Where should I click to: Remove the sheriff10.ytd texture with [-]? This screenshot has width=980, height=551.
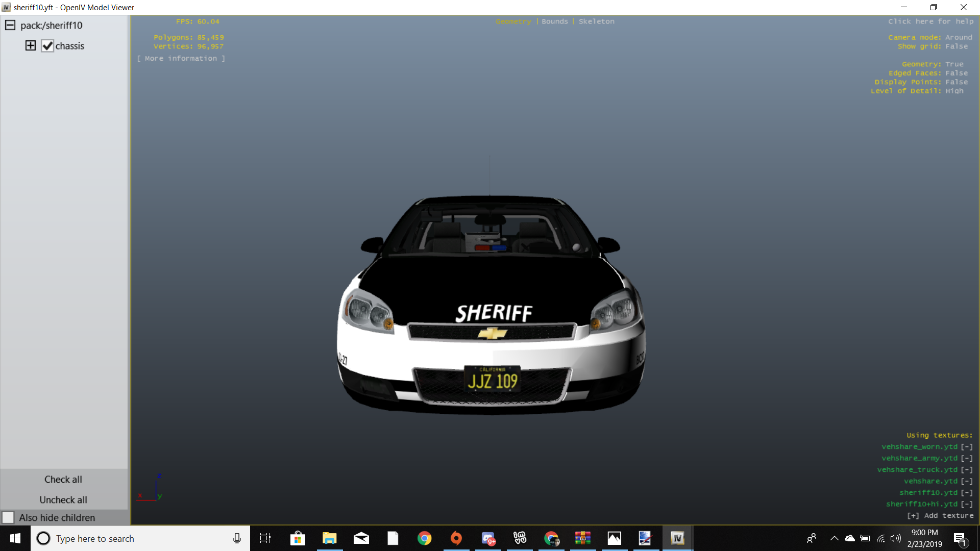[x=967, y=492]
